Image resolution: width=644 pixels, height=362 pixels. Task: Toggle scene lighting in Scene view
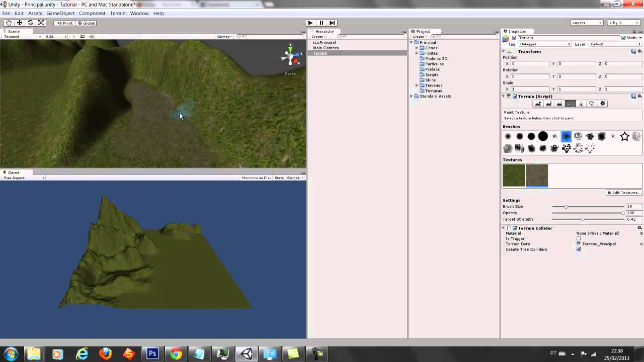[74, 37]
